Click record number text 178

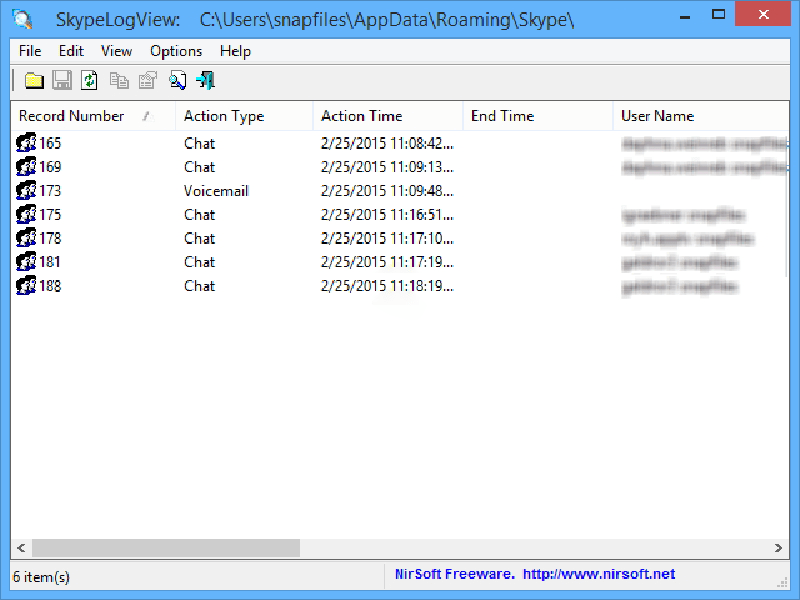pos(50,238)
